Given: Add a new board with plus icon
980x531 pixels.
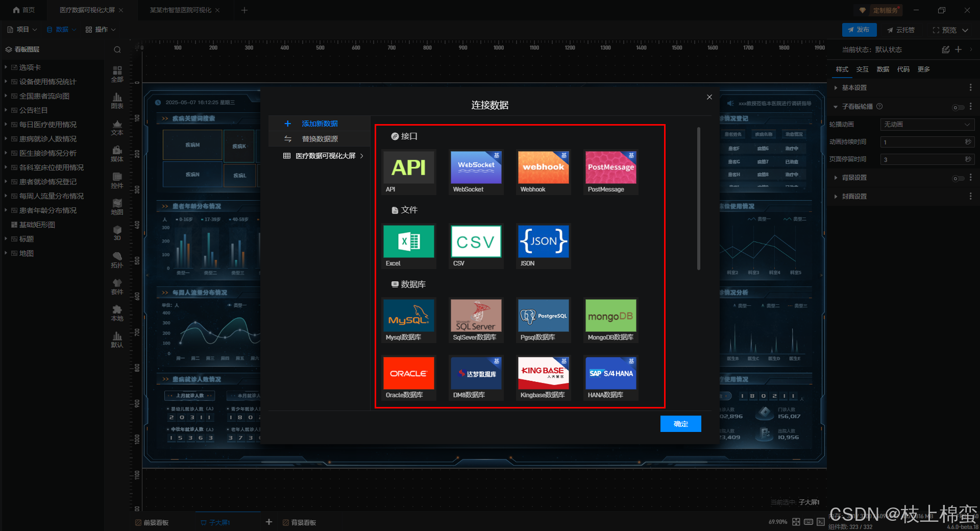Looking at the screenshot, I should point(269,522).
